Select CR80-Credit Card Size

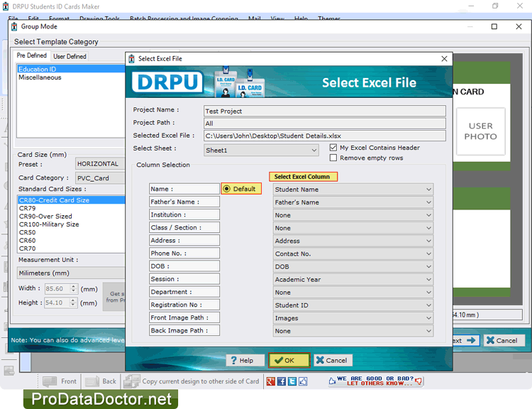pos(71,200)
